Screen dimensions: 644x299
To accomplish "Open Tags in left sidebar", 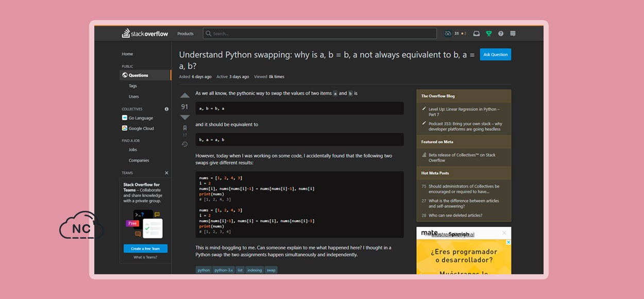I will tap(133, 86).
